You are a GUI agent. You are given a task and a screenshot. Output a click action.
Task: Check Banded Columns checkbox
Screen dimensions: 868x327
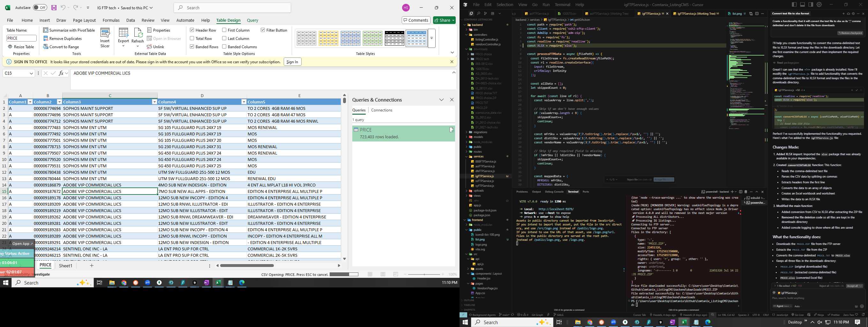pos(224,47)
